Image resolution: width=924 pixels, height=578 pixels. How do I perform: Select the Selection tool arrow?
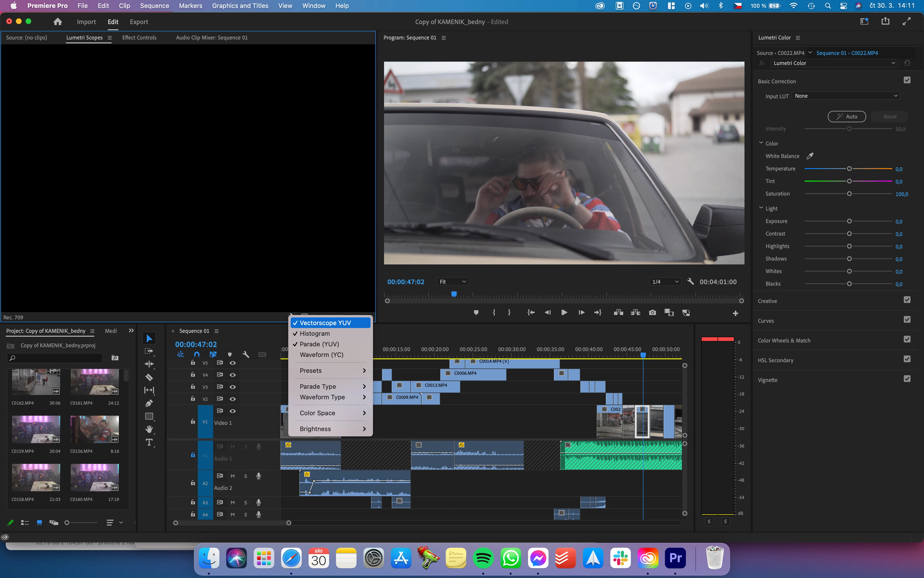pyautogui.click(x=149, y=338)
